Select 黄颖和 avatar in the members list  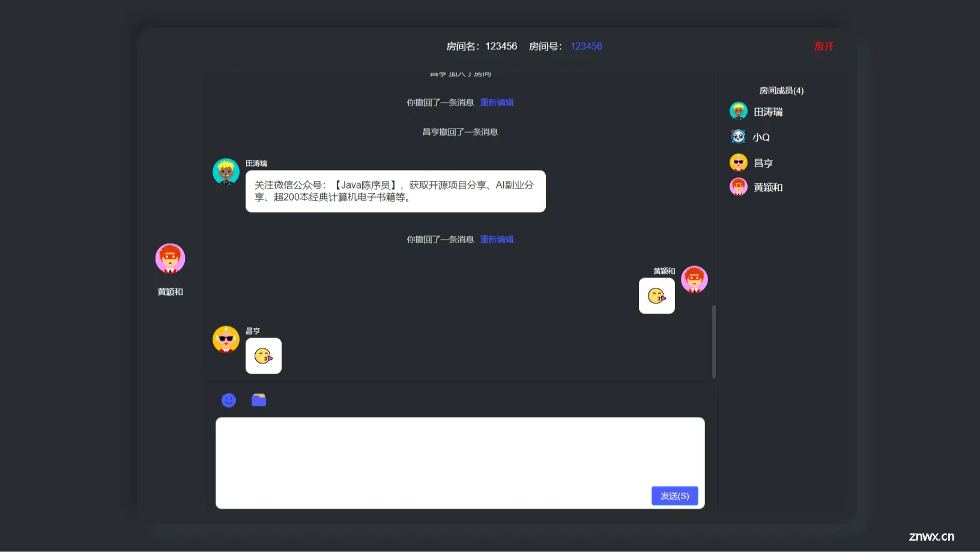click(x=739, y=187)
